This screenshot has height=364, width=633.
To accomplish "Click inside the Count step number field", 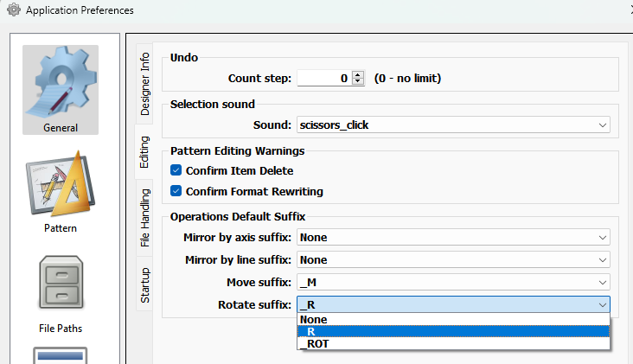I will tap(324, 78).
